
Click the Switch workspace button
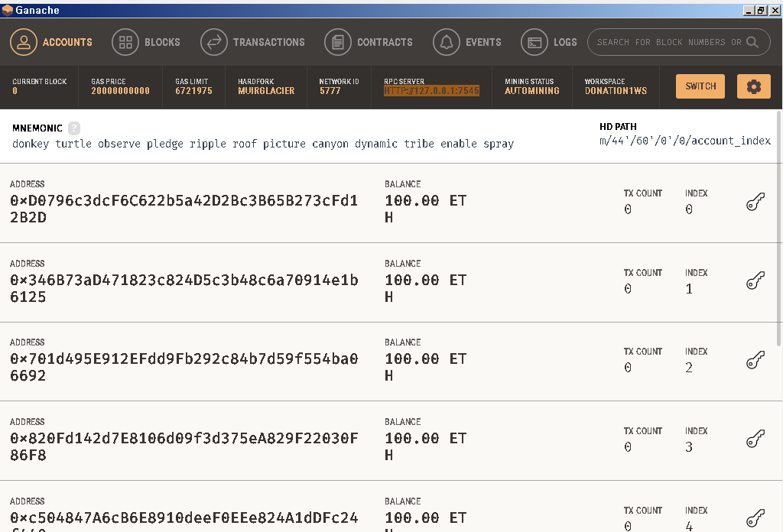pyautogui.click(x=700, y=86)
